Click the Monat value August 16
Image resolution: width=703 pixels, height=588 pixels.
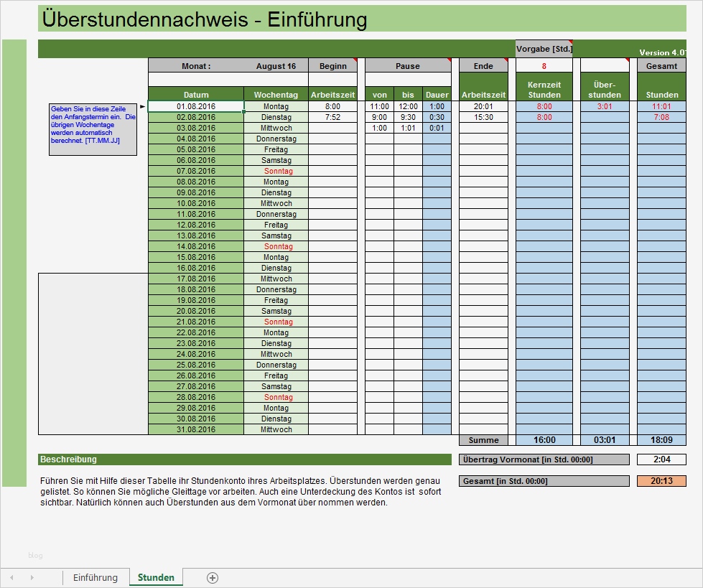click(276, 66)
